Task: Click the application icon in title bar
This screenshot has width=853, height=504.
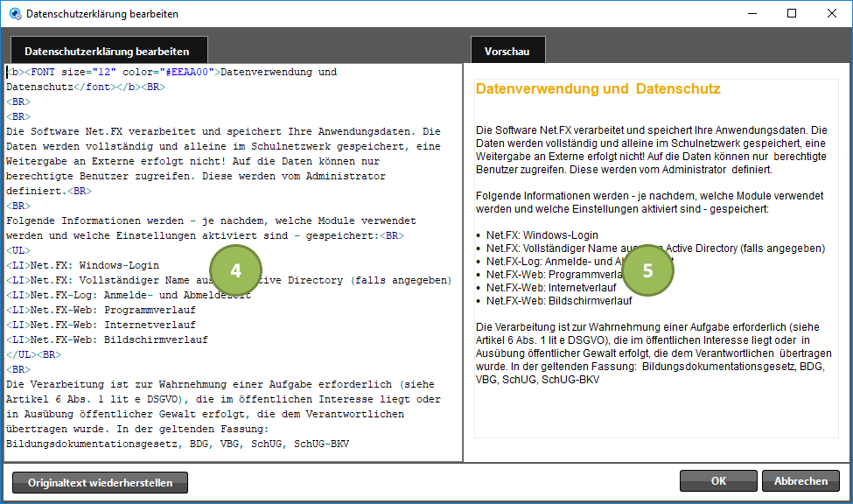Action: tap(15, 14)
